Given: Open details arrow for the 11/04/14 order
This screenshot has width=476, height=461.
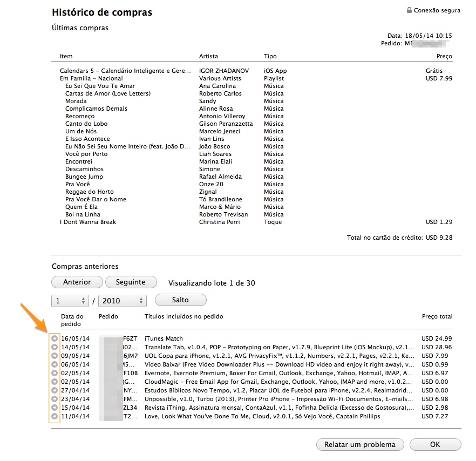Looking at the screenshot, I should [x=55, y=416].
